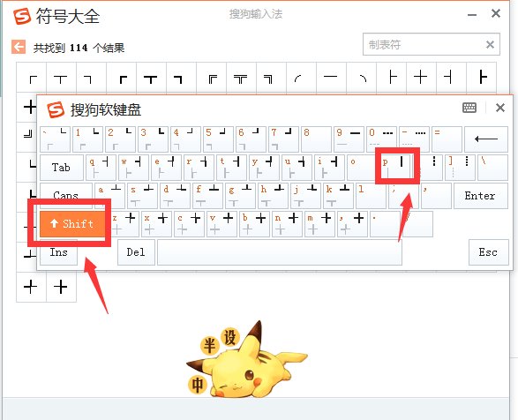Click the m key on soft keyboard
The width and height of the screenshot is (518, 420).
pyautogui.click(x=320, y=224)
